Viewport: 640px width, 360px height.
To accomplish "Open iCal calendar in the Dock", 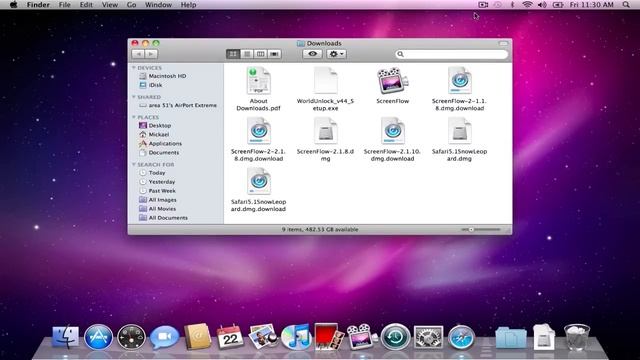I will coord(230,337).
